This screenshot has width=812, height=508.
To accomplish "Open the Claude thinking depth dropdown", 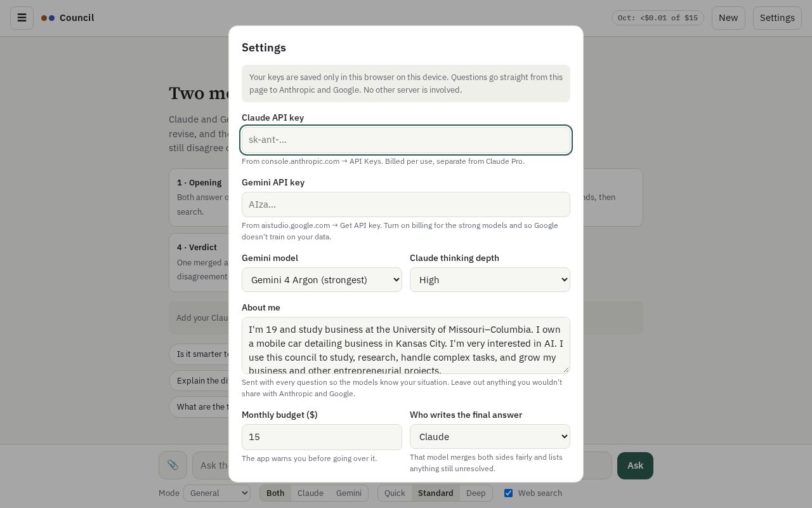I will tap(490, 279).
